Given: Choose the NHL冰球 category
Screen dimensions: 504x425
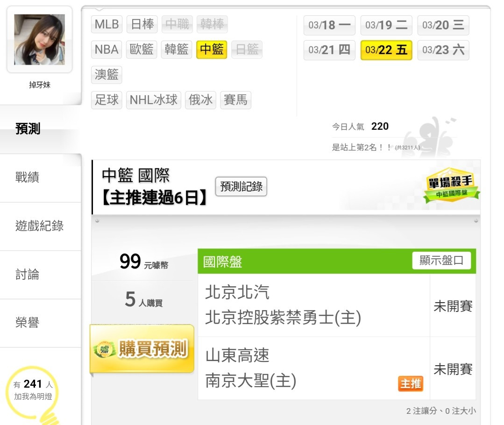Looking at the screenshot, I should tap(154, 100).
